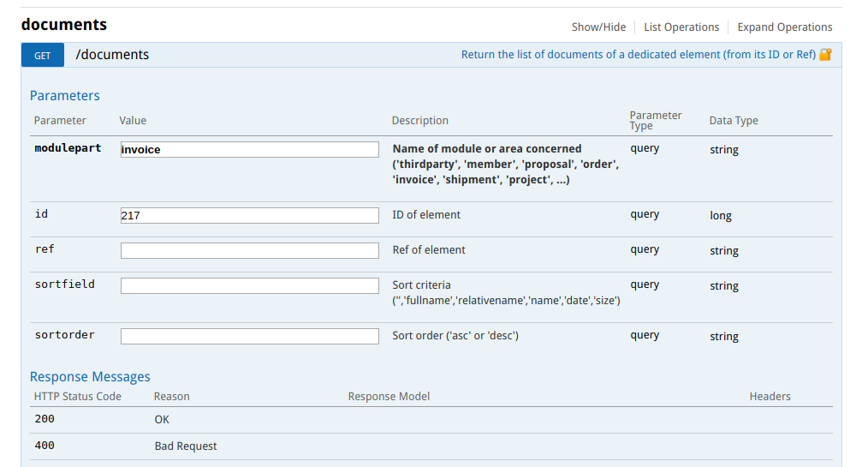
Task: Open the documents section heading
Action: 64,24
